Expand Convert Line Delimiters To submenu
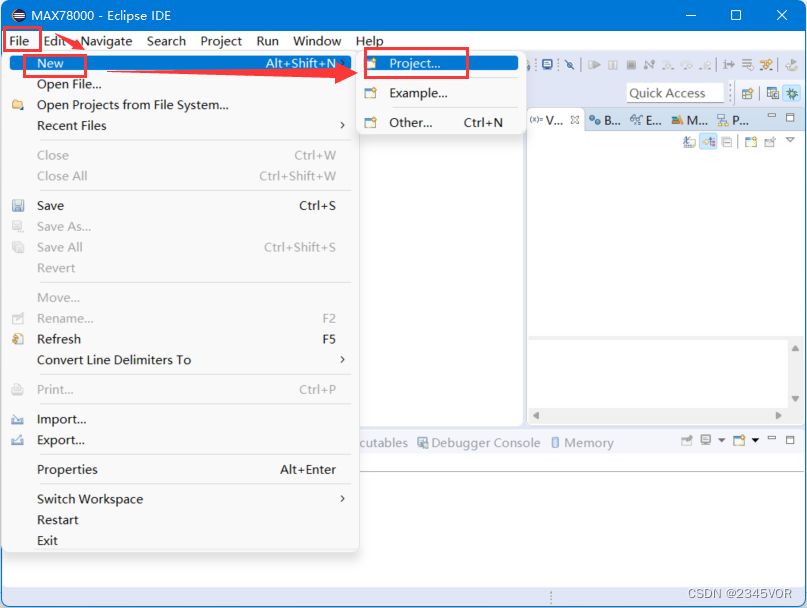Image resolution: width=807 pixels, height=608 pixels. (180, 360)
